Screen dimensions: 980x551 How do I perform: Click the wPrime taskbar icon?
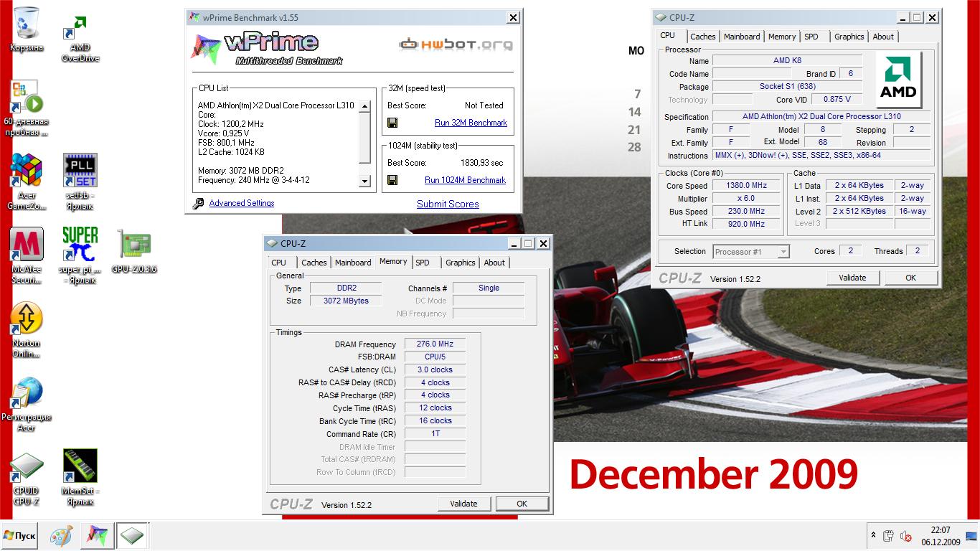(97, 535)
